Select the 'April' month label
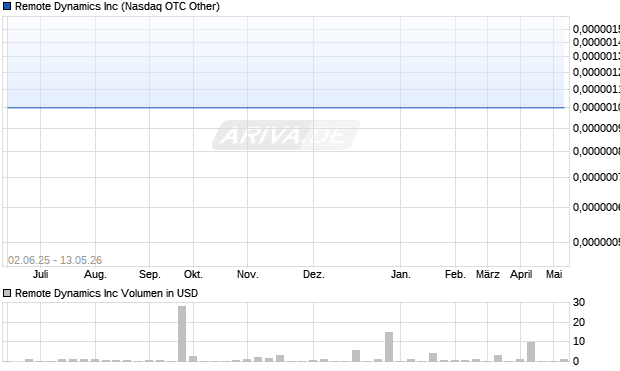620x371 pixels. pos(521,274)
